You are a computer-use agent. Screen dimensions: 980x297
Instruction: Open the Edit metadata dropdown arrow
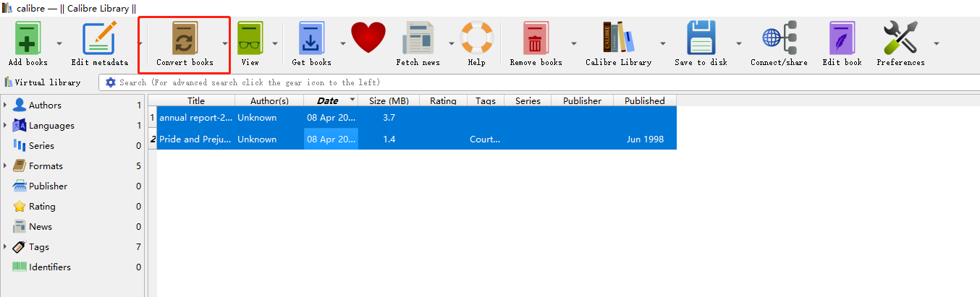pos(140,43)
